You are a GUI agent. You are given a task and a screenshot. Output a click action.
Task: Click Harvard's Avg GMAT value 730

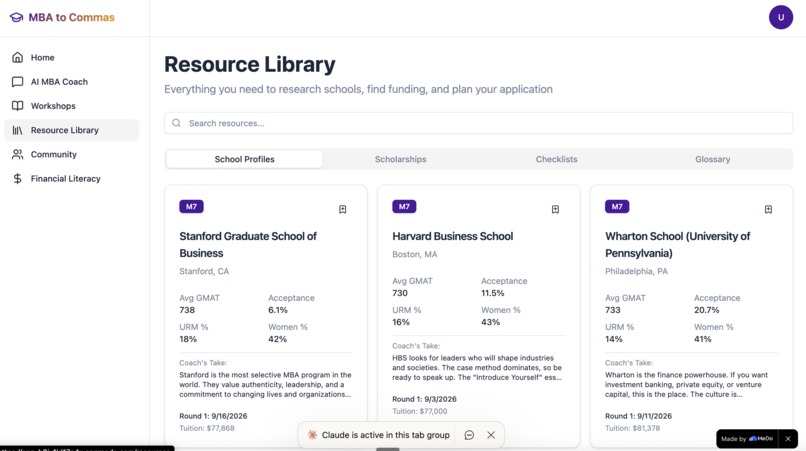tap(400, 293)
